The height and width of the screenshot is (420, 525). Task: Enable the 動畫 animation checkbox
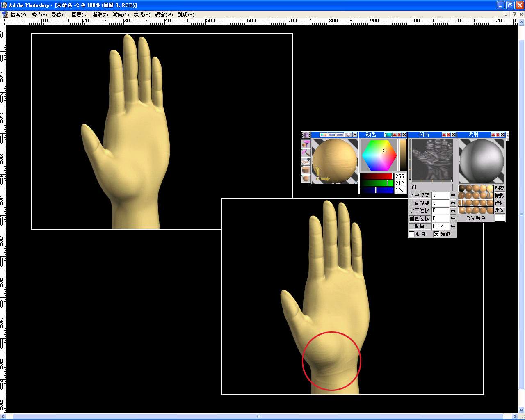click(412, 234)
